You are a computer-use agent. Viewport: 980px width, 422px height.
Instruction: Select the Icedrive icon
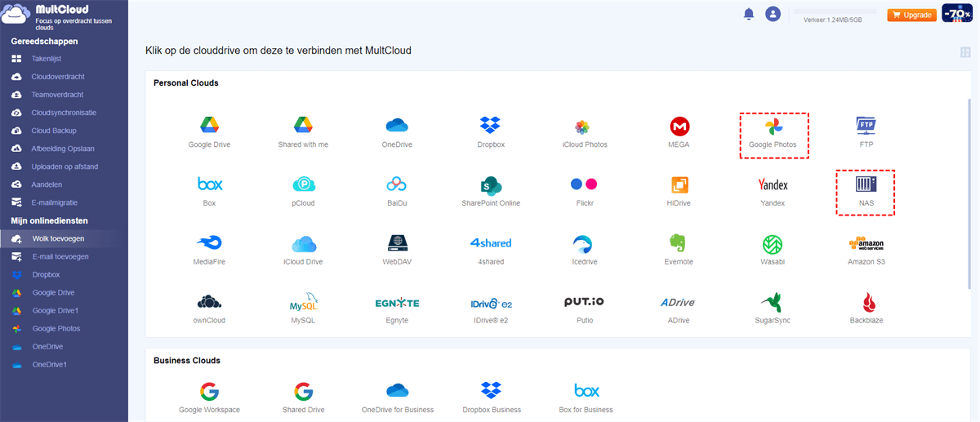click(x=584, y=243)
